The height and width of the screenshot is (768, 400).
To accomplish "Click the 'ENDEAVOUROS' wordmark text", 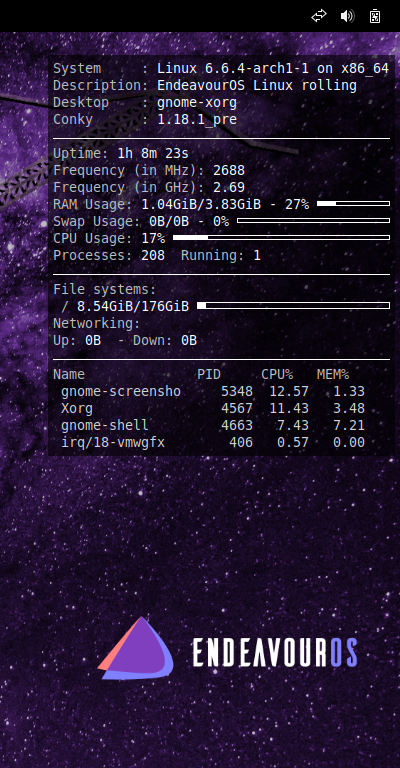I will coord(275,652).
